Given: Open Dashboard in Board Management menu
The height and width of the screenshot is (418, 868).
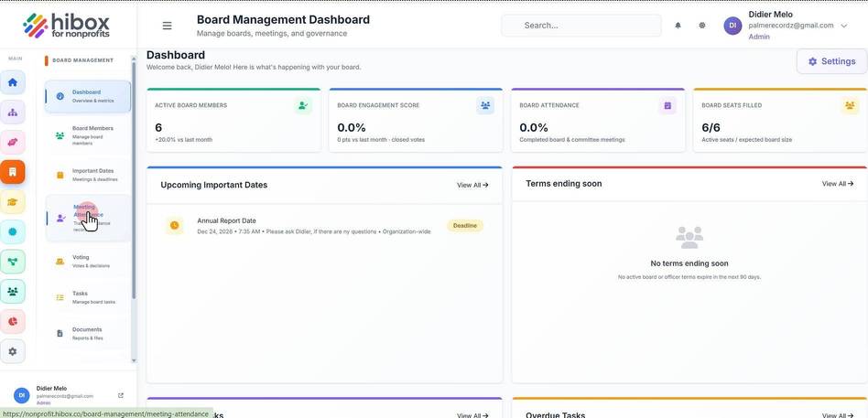Looking at the screenshot, I should click(x=88, y=96).
